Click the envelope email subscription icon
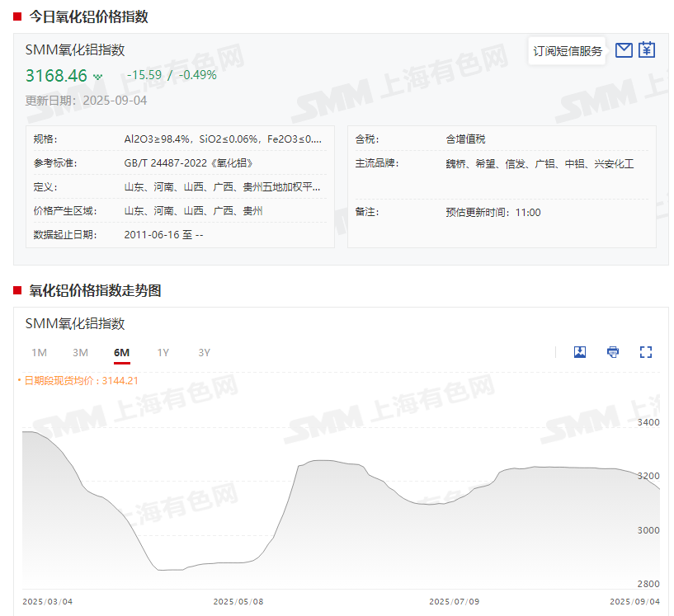Screen dimensions: 674x616 [x=624, y=50]
